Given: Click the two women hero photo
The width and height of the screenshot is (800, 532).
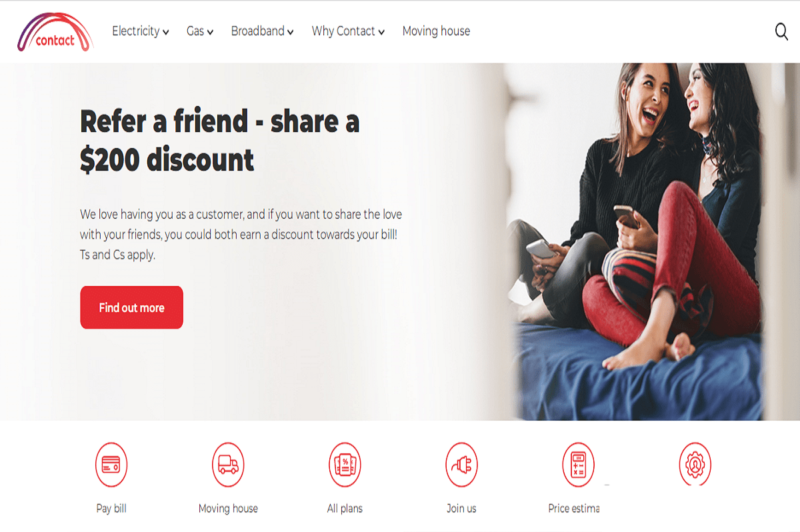Looking at the screenshot, I should point(640,241).
